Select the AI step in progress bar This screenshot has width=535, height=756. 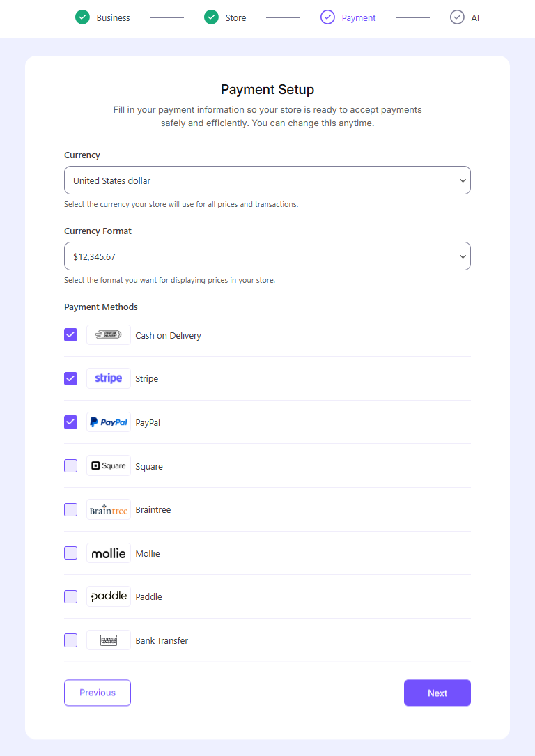click(465, 17)
